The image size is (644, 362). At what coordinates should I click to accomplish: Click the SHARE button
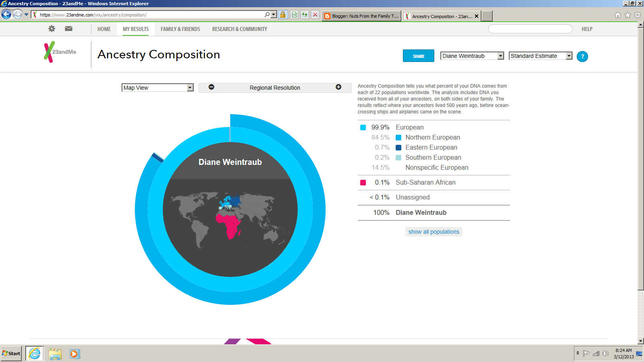click(x=418, y=56)
